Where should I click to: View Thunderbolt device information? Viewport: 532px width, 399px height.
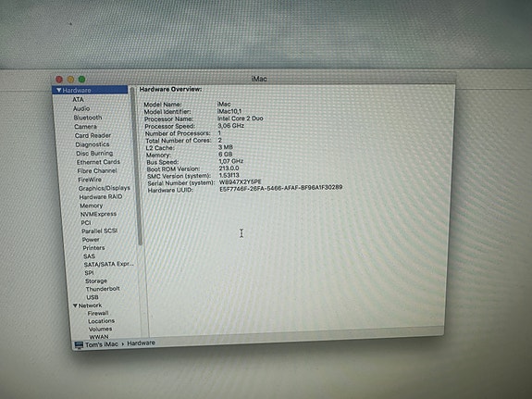tap(103, 289)
